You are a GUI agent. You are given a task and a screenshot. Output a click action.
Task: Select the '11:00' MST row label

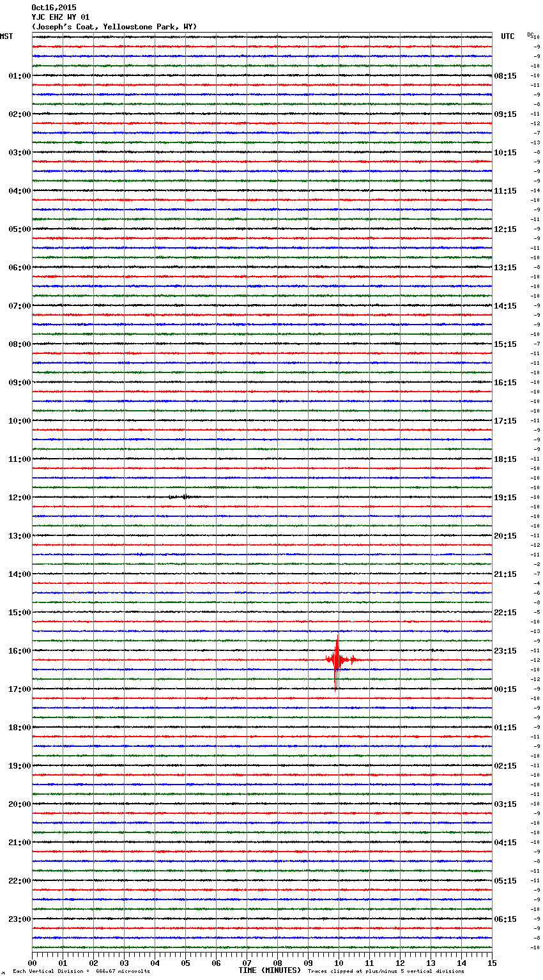pyautogui.click(x=20, y=459)
